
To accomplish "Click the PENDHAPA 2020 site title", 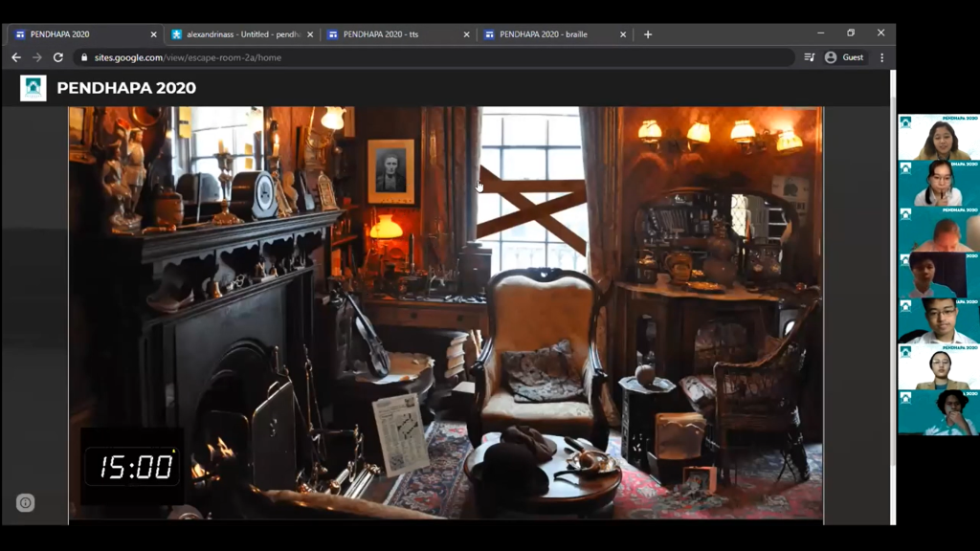I will coord(126,88).
